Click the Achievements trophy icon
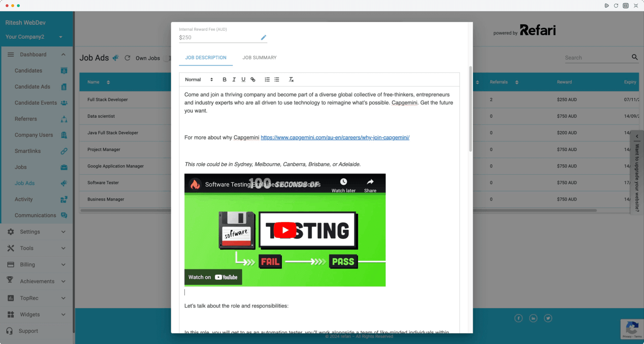Image resolution: width=644 pixels, height=344 pixels. 10,280
